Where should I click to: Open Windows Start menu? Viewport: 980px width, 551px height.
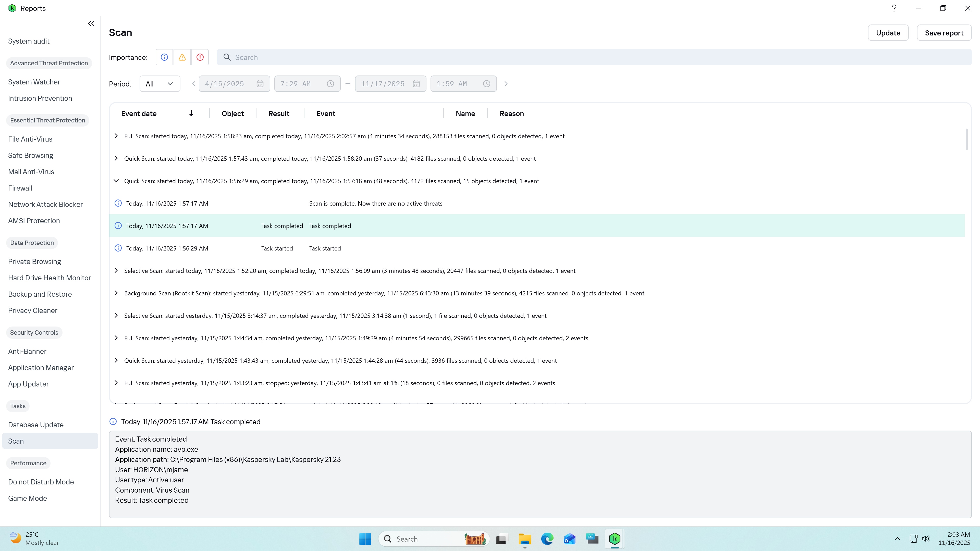[x=365, y=539]
